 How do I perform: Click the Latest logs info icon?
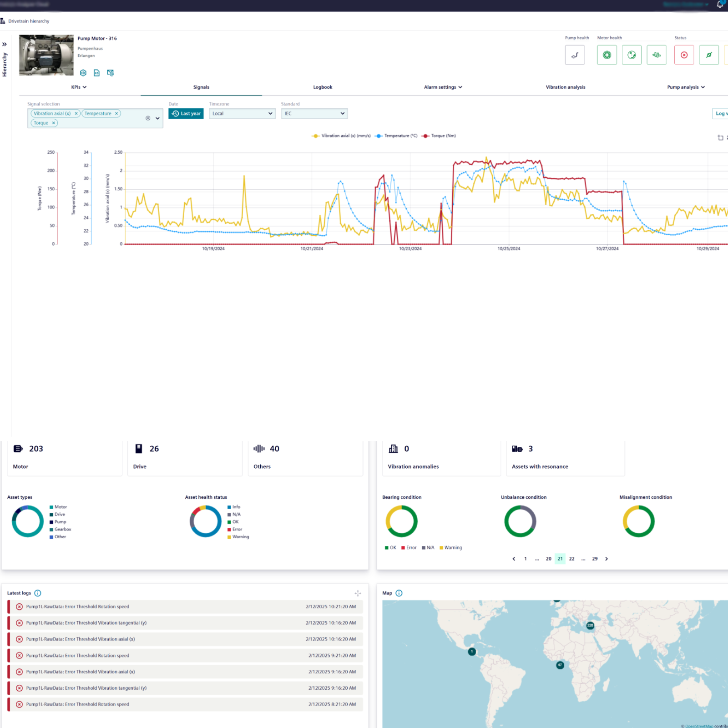38,593
